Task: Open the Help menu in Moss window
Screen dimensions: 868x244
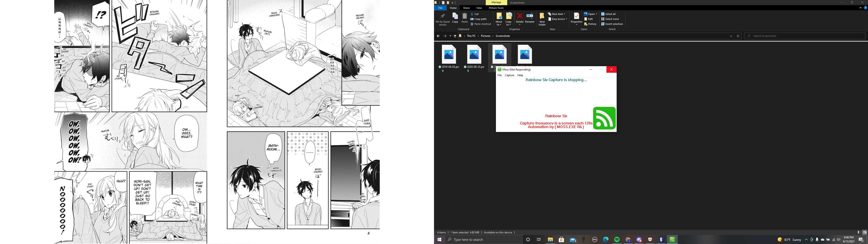Action: pyautogui.click(x=520, y=75)
